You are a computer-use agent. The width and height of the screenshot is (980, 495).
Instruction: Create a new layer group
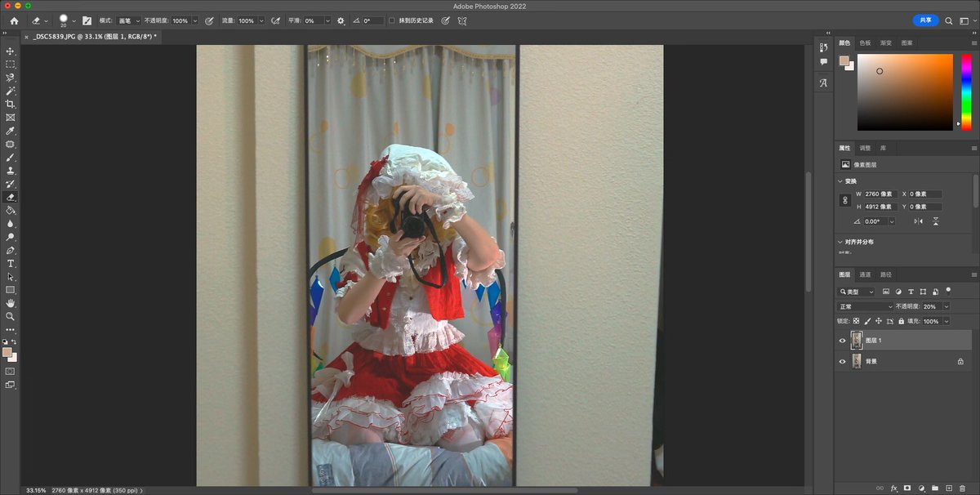(935, 488)
